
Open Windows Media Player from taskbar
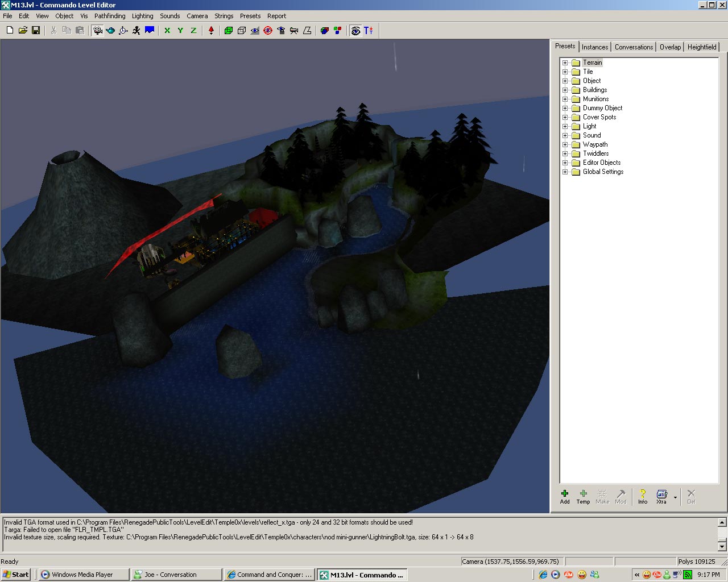pos(82,575)
